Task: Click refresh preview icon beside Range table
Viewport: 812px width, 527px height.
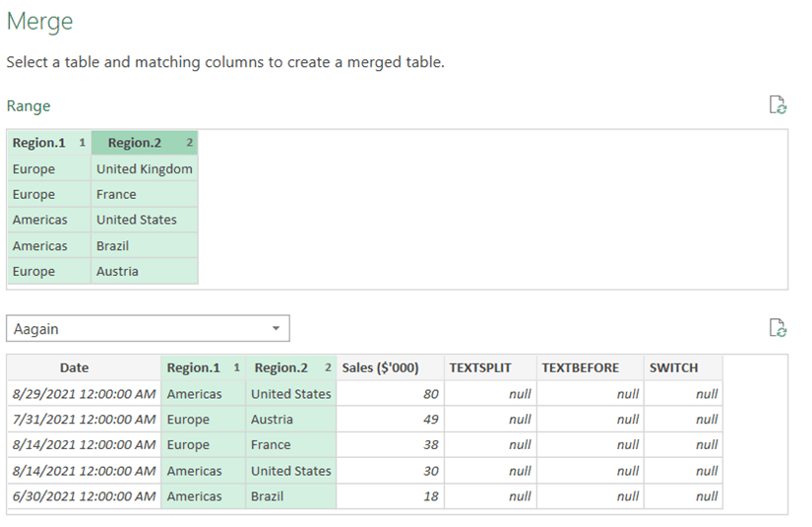Action: [777, 105]
